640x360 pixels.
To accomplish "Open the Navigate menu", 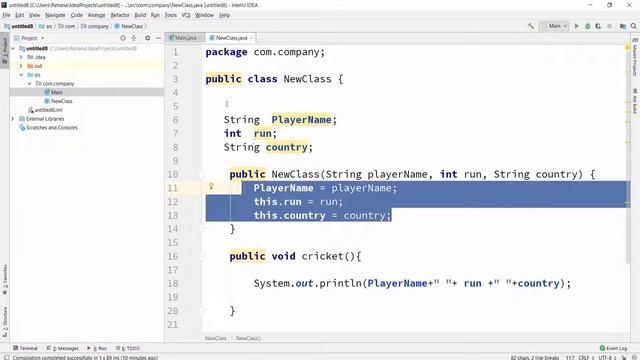I will [x=55, y=15].
